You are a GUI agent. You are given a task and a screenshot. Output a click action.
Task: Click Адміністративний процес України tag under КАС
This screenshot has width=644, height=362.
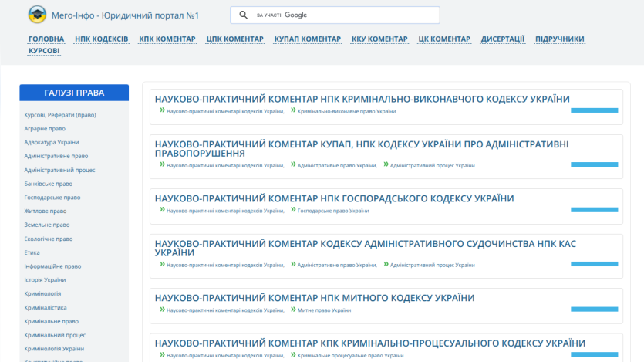pos(432,265)
